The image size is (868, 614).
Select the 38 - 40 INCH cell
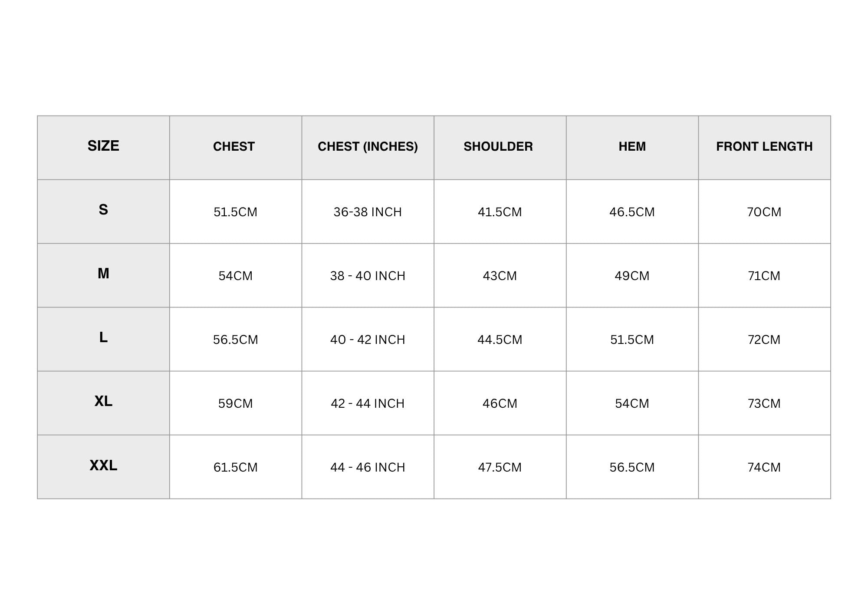pos(368,276)
